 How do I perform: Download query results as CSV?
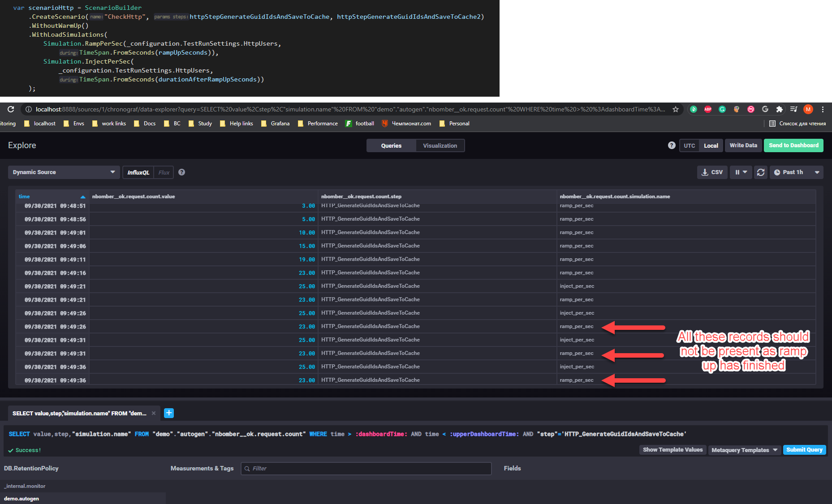[x=712, y=172]
